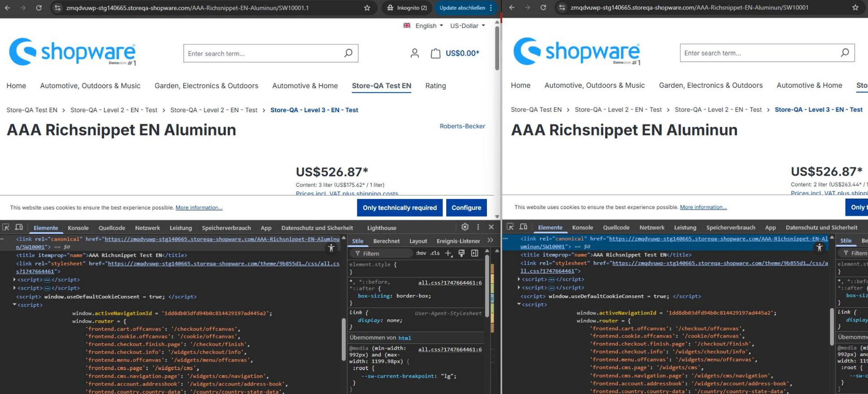The height and width of the screenshot is (394, 868).
Task: Collapse open script node in left DevTools
Action: click(x=15, y=305)
